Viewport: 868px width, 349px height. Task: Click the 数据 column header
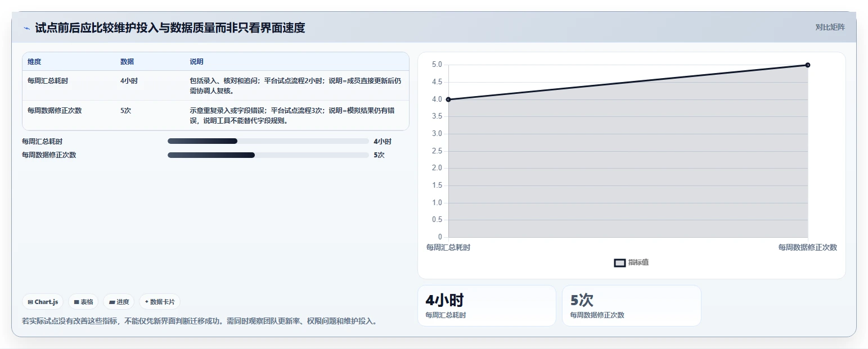click(127, 61)
